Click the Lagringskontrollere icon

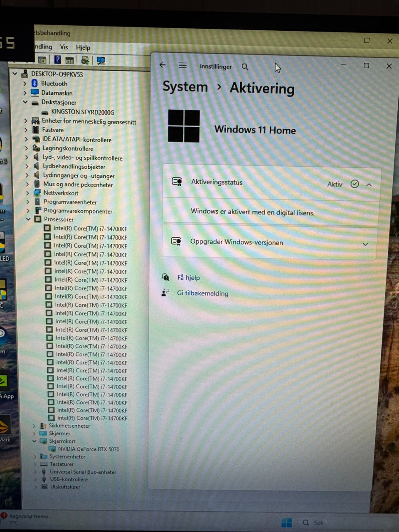36,148
